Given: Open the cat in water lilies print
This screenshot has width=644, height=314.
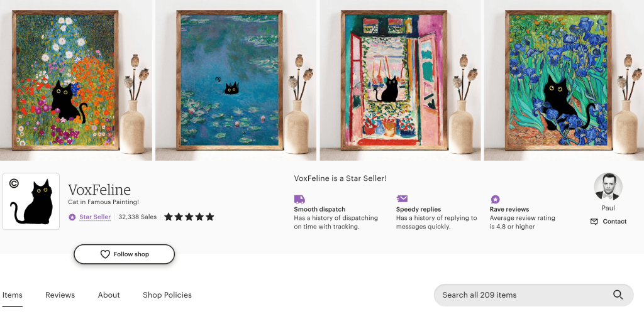Looking at the screenshot, I should tap(231, 80).
